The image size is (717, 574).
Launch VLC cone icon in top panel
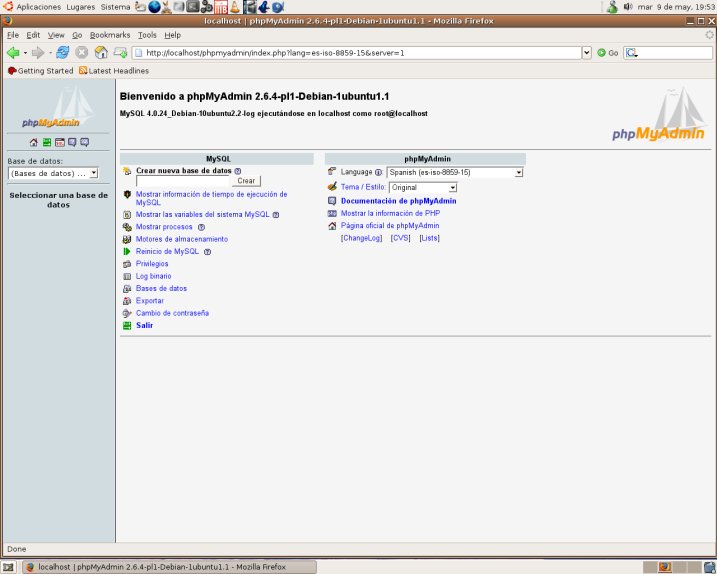pos(235,6)
